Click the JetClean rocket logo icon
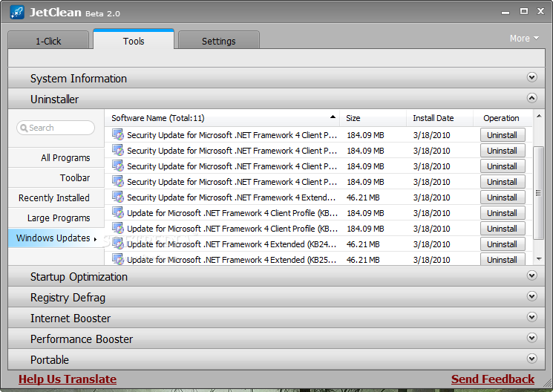 [x=17, y=13]
